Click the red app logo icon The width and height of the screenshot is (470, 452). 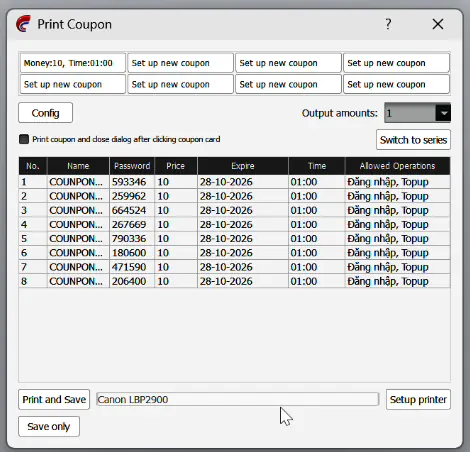click(x=23, y=24)
